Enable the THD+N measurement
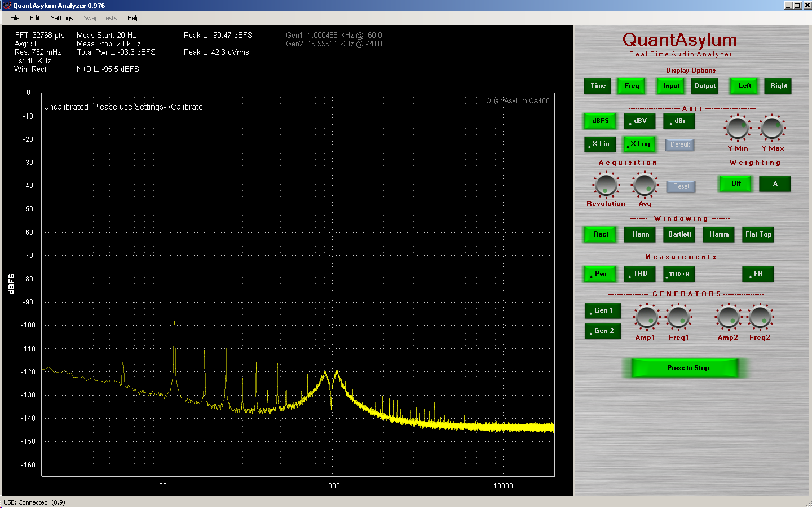The height and width of the screenshot is (508, 812). point(679,274)
